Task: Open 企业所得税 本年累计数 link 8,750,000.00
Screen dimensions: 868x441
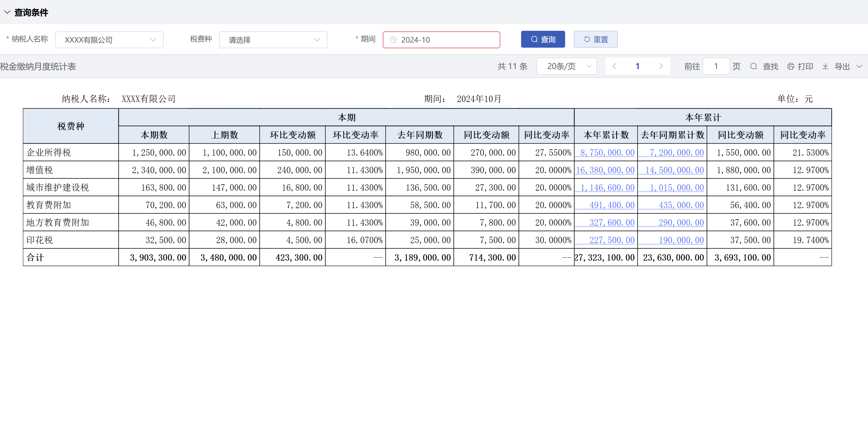Action: point(607,152)
